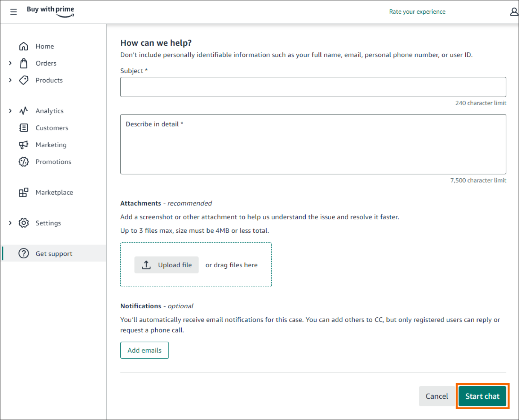This screenshot has width=519, height=420.
Task: Click inside the Subject input field
Action: [313, 87]
